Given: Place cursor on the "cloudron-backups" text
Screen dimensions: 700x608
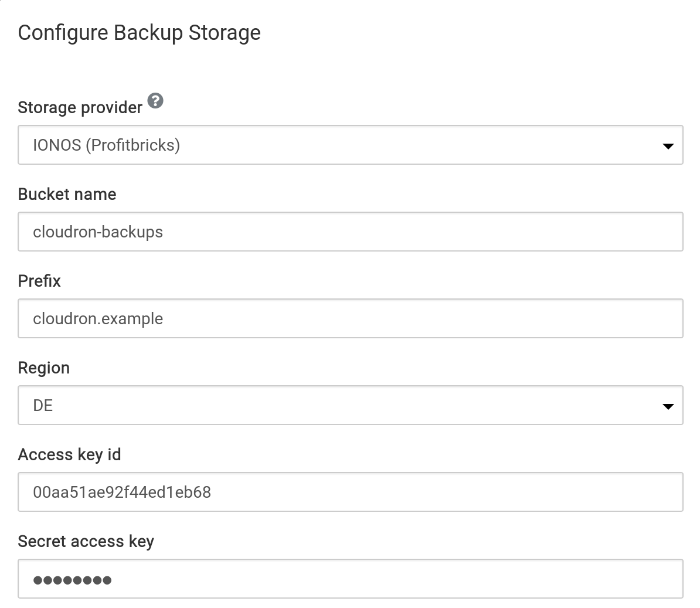Looking at the screenshot, I should coord(98,232).
